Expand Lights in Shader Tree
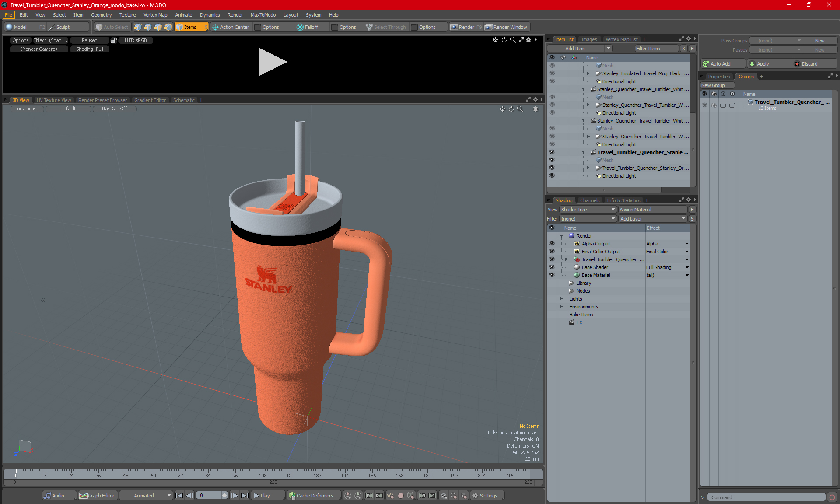Viewport: 840px width, 504px height. pyautogui.click(x=562, y=299)
